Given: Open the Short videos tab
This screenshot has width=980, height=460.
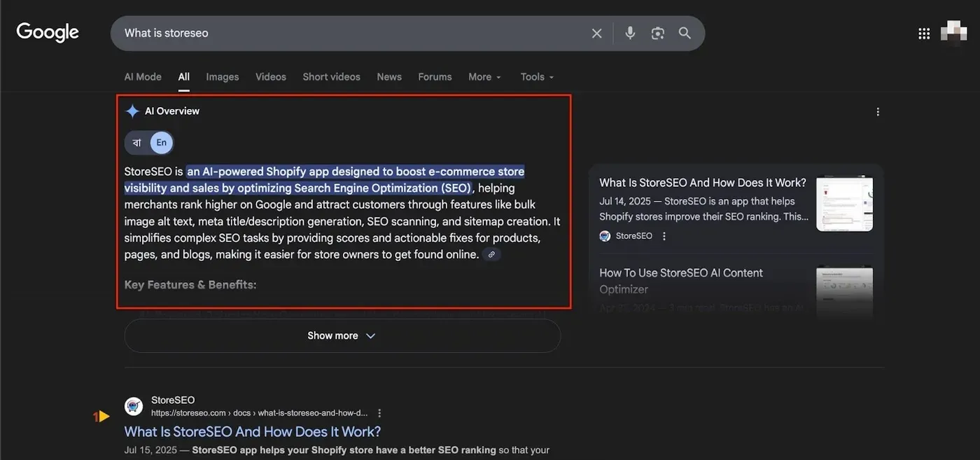Looking at the screenshot, I should 331,77.
